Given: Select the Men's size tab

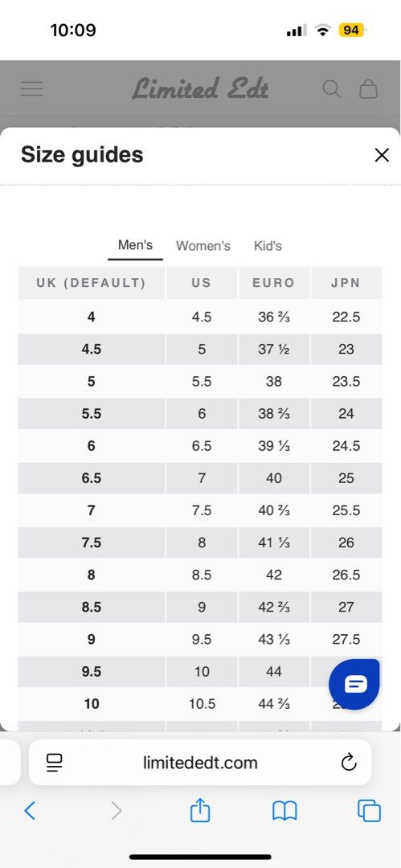Looking at the screenshot, I should pos(135,245).
